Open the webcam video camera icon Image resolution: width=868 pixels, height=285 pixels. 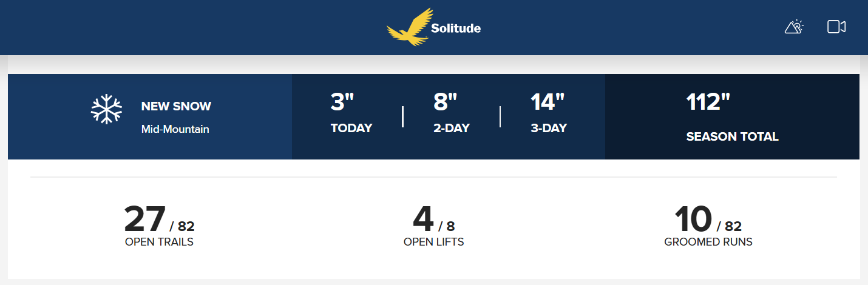pyautogui.click(x=836, y=27)
